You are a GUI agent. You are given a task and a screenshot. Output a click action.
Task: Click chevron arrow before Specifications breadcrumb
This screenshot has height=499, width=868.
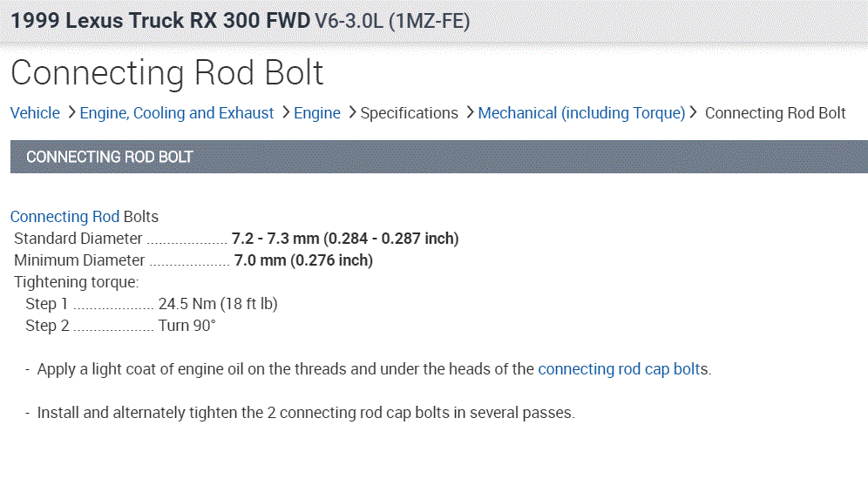pyautogui.click(x=352, y=113)
